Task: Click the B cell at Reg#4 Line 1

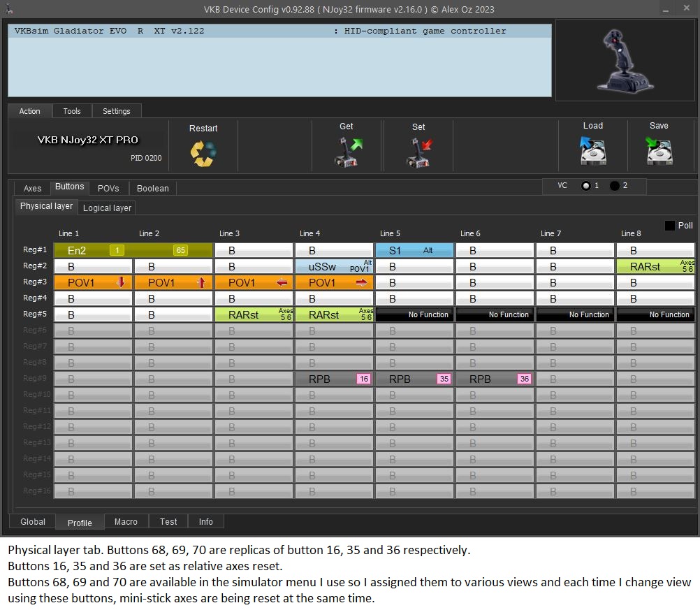Action: click(x=93, y=299)
